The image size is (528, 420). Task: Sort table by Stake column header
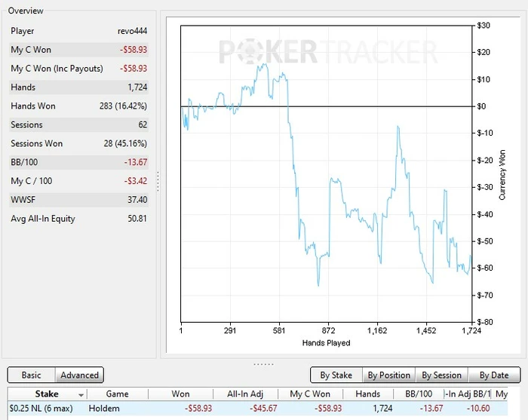coord(47,394)
